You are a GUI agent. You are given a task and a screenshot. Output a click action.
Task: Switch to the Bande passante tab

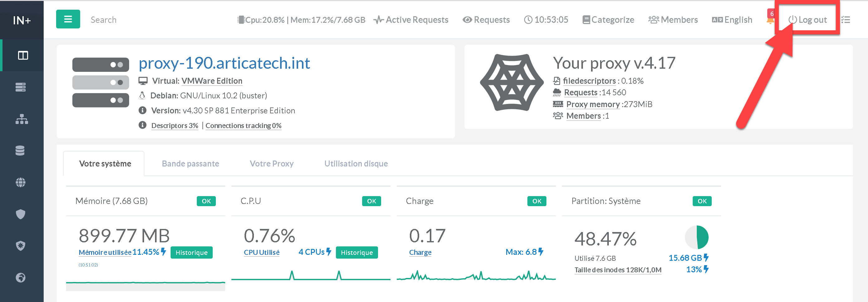190,164
